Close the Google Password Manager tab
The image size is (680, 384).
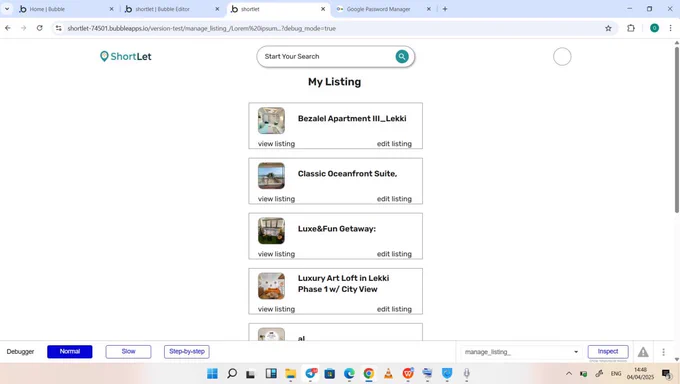(x=428, y=9)
